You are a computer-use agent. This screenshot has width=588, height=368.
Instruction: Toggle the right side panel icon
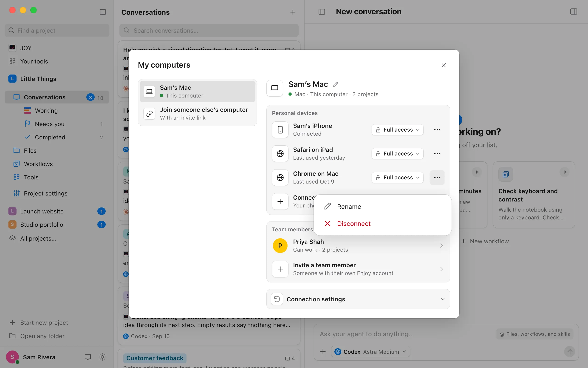click(x=574, y=12)
